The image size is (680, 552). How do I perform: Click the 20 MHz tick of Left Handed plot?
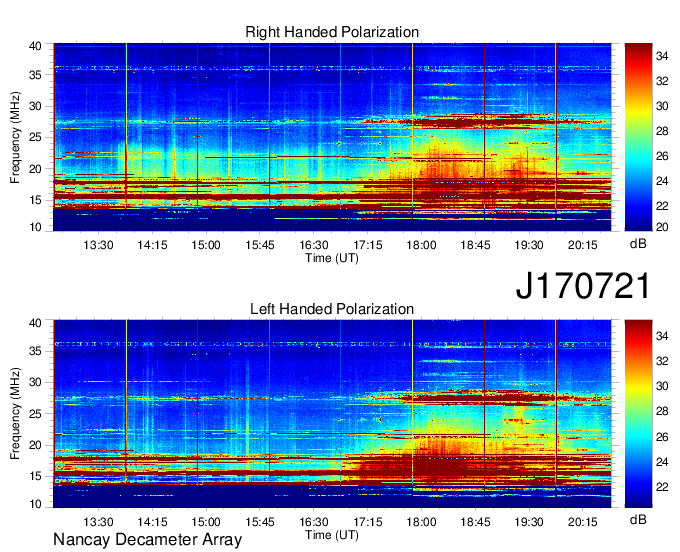point(35,445)
